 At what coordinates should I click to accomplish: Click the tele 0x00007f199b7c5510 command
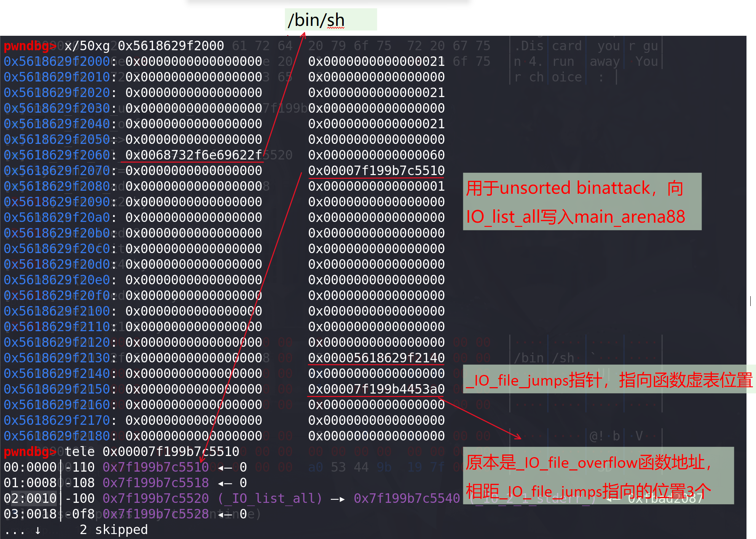[152, 451]
